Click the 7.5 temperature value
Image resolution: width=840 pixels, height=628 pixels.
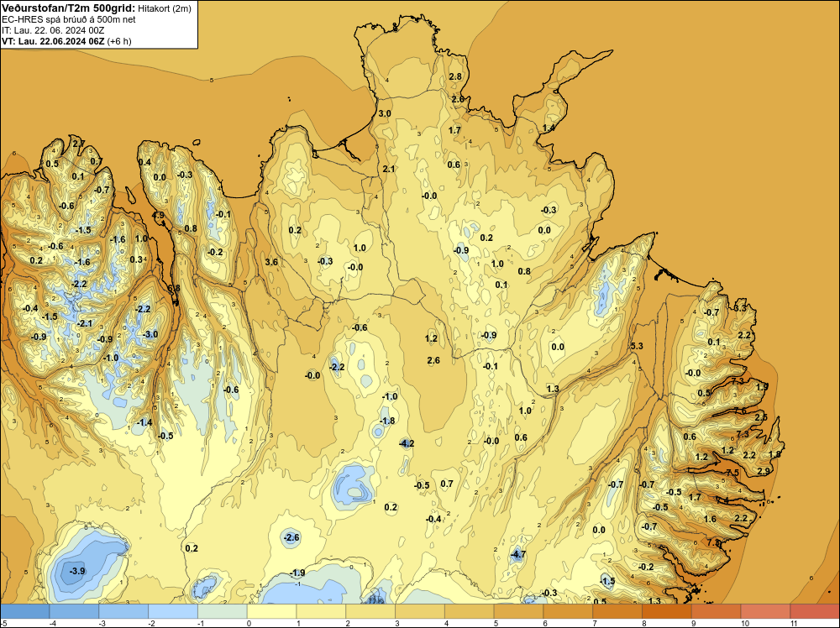coord(732,473)
